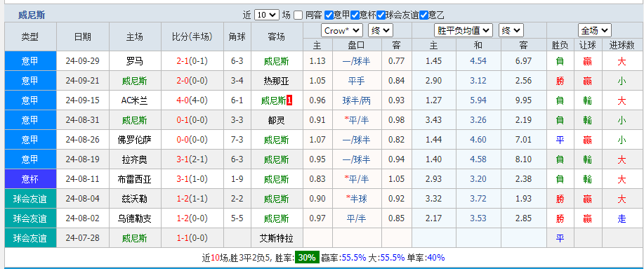Click the score 1-1(0-0) against 艾斯特拉
Viewport: 644px width, 269px height.
tap(192, 238)
